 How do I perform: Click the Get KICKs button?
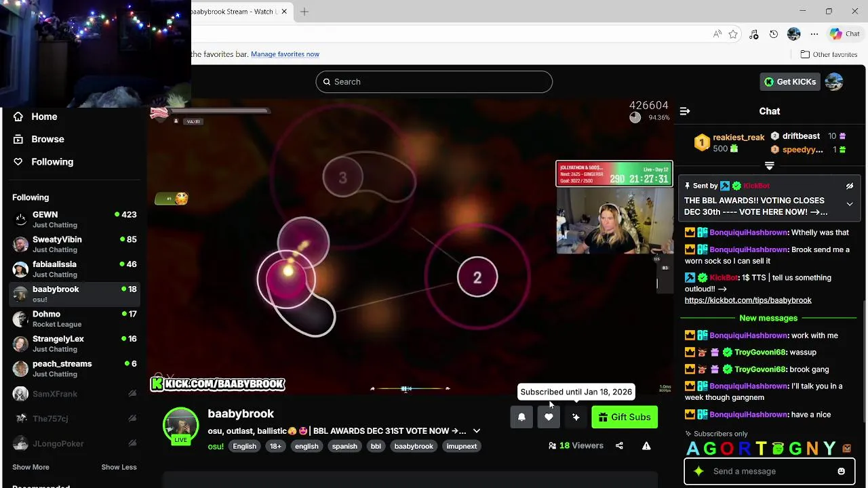tap(790, 81)
